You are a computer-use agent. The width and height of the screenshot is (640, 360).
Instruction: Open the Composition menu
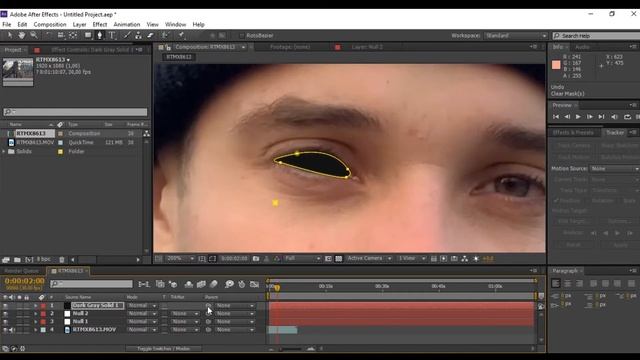(50, 24)
